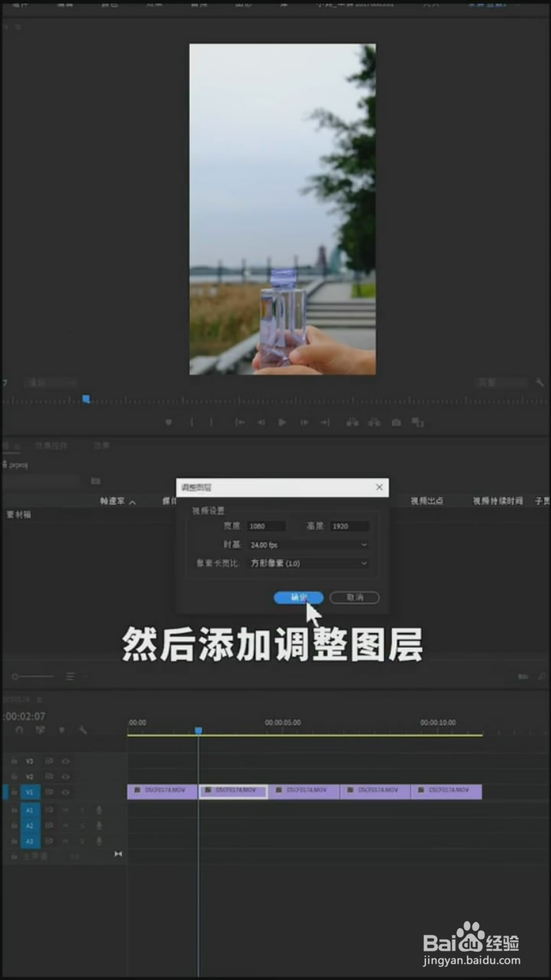
Task: Click the 确定 button in dialog
Action: (x=298, y=597)
